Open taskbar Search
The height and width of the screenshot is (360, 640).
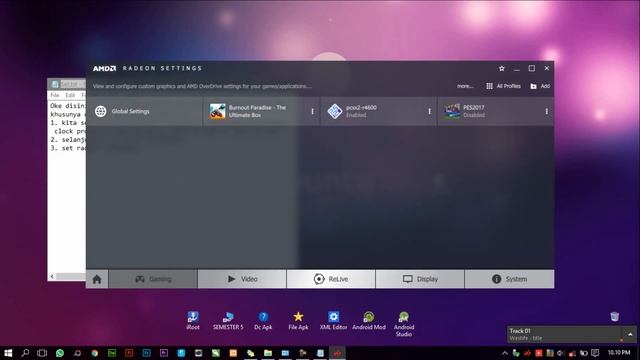pos(25,353)
